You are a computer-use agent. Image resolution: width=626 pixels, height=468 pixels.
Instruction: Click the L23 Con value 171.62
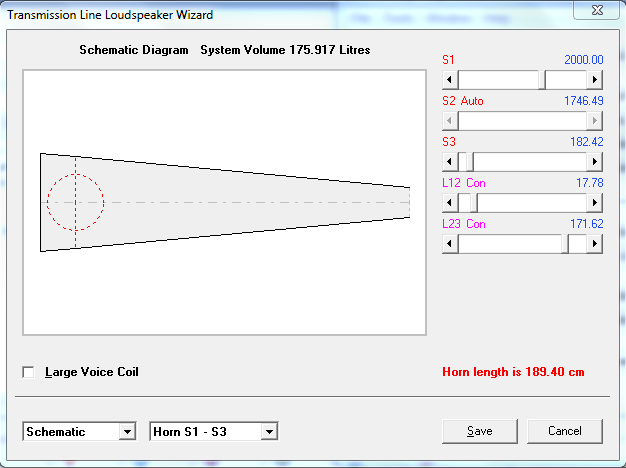point(586,224)
